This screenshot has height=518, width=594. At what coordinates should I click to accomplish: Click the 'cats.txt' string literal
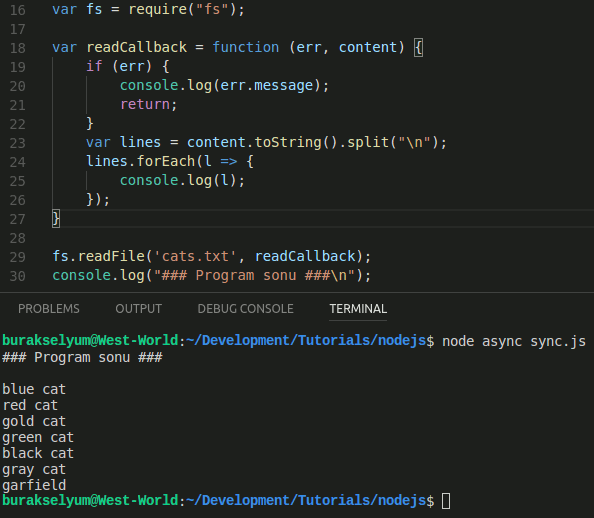[195, 256]
